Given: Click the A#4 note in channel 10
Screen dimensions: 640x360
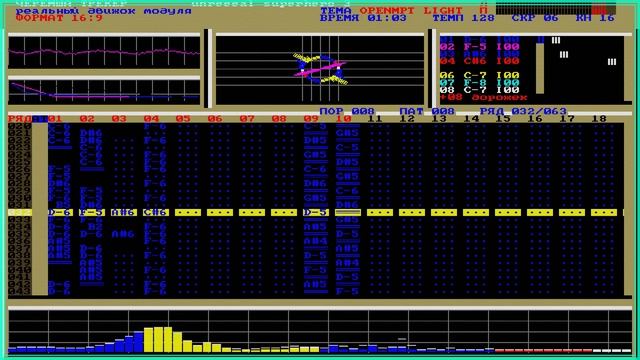Looking at the screenshot, I should (347, 263).
